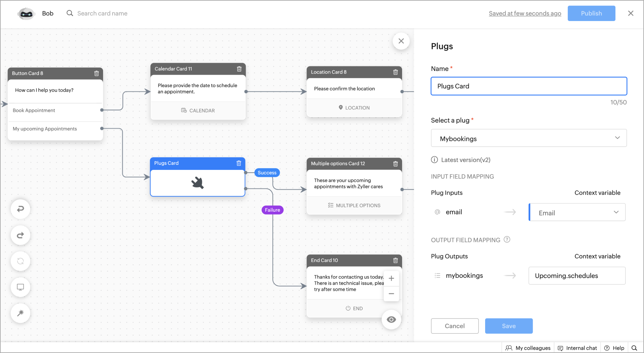Toggle the eye preview button

click(x=391, y=319)
